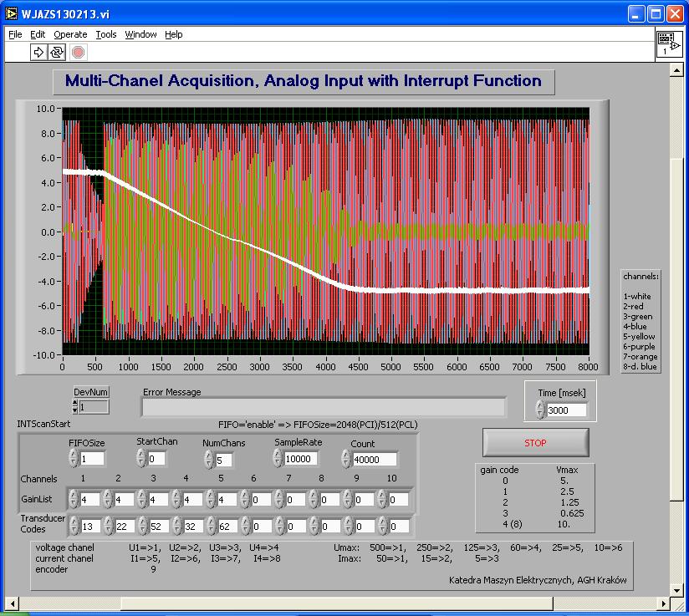Click the Error Message text box
The width and height of the screenshot is (689, 616).
(324, 407)
